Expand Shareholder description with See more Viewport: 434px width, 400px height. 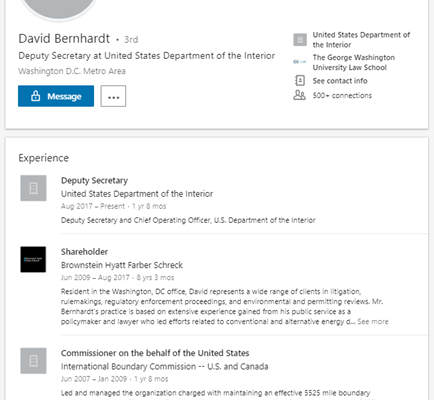(373, 322)
